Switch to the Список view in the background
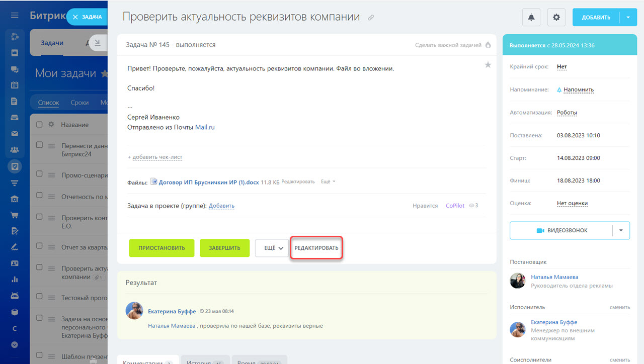The width and height of the screenshot is (644, 364). coord(49,102)
